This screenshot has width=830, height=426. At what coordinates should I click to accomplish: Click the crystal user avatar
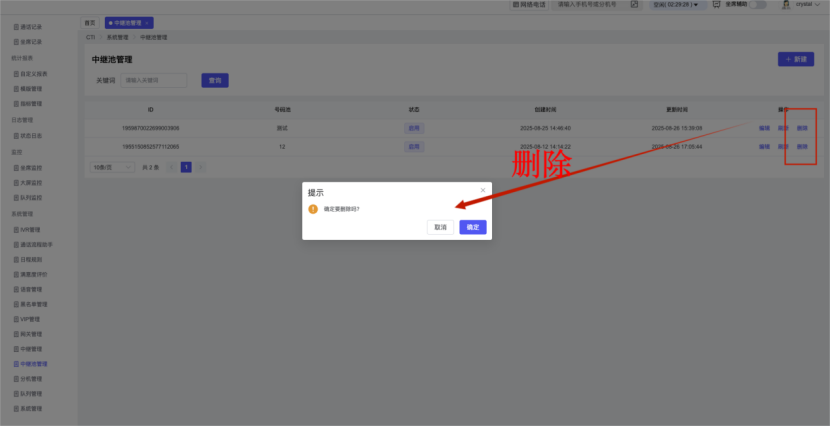[786, 5]
